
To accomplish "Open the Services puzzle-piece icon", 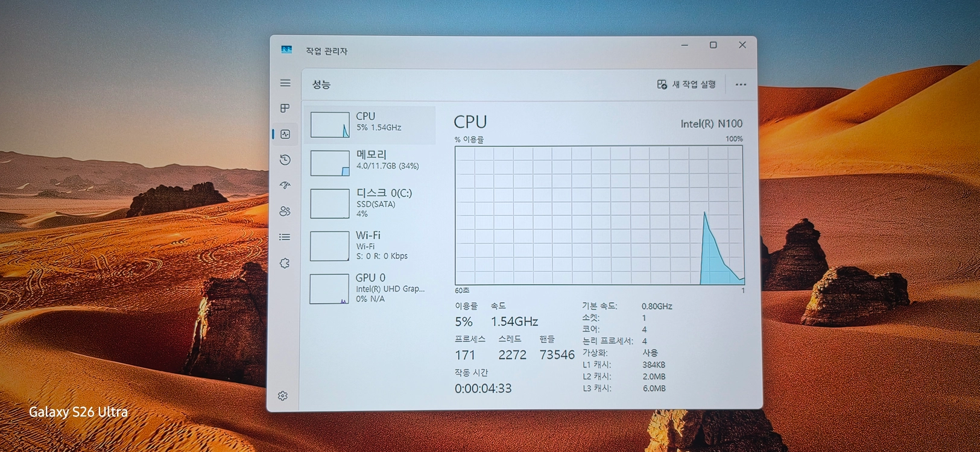I will [x=285, y=263].
